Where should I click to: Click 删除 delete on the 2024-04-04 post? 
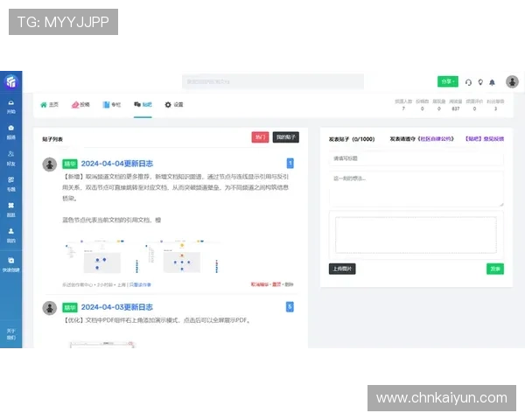click(289, 284)
